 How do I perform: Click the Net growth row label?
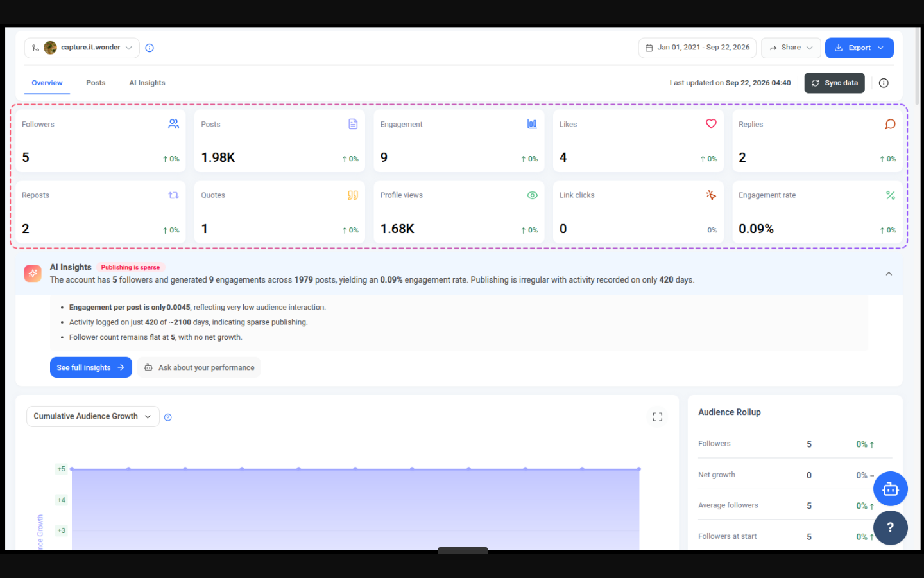(717, 475)
